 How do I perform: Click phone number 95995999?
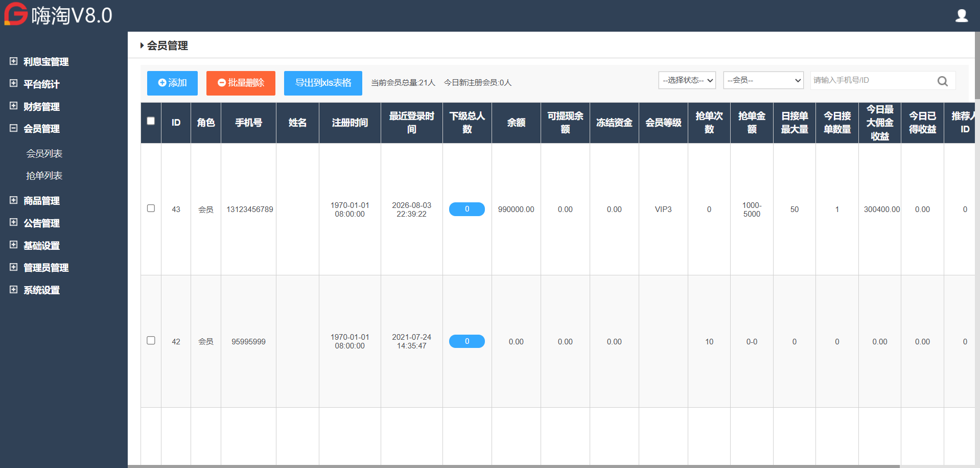pos(249,342)
